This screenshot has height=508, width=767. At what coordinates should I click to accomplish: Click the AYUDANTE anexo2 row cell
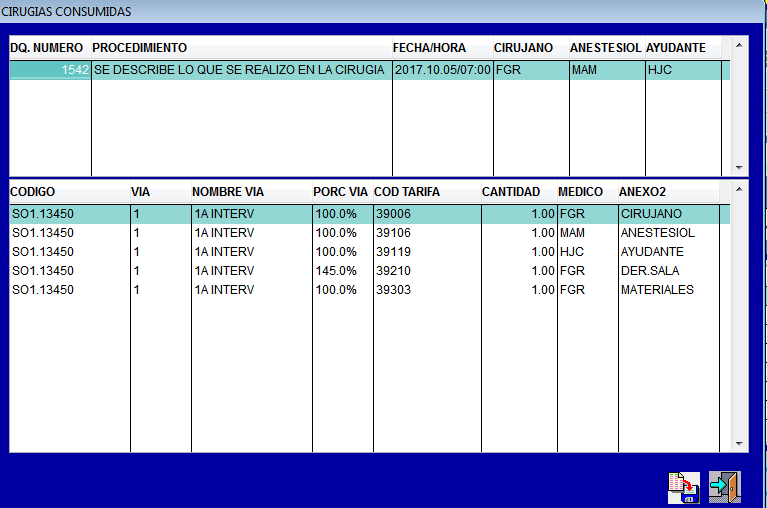(669, 252)
